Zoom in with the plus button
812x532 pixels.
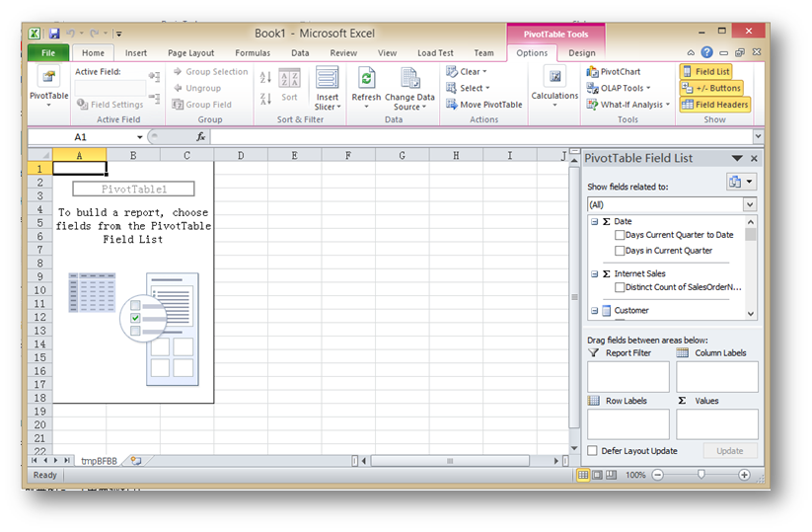(x=744, y=475)
